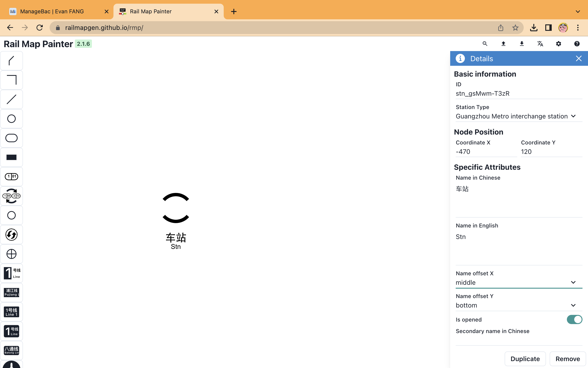Select the Guangzhou Metro interchange station tool
Viewport: 588px width, 368px height.
[11, 196]
